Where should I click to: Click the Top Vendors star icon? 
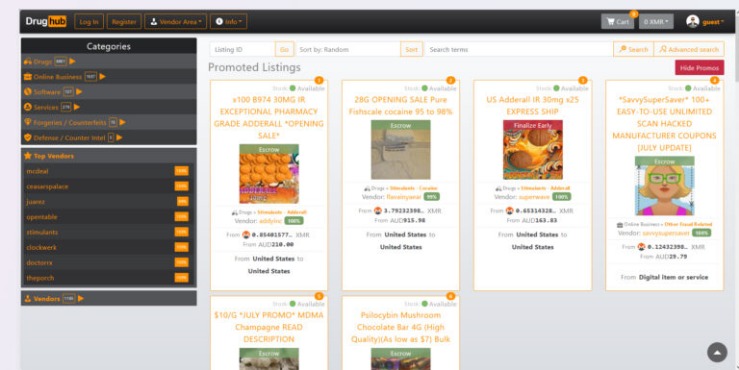27,156
